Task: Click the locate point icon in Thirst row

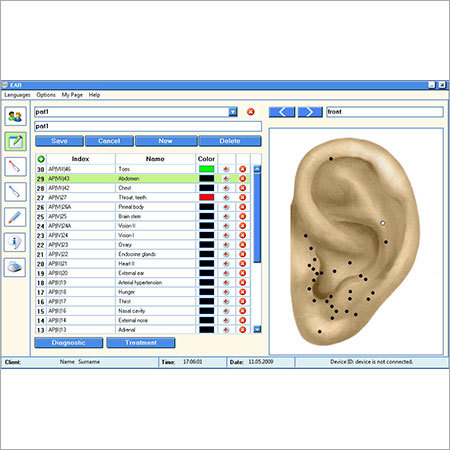Action: click(226, 301)
